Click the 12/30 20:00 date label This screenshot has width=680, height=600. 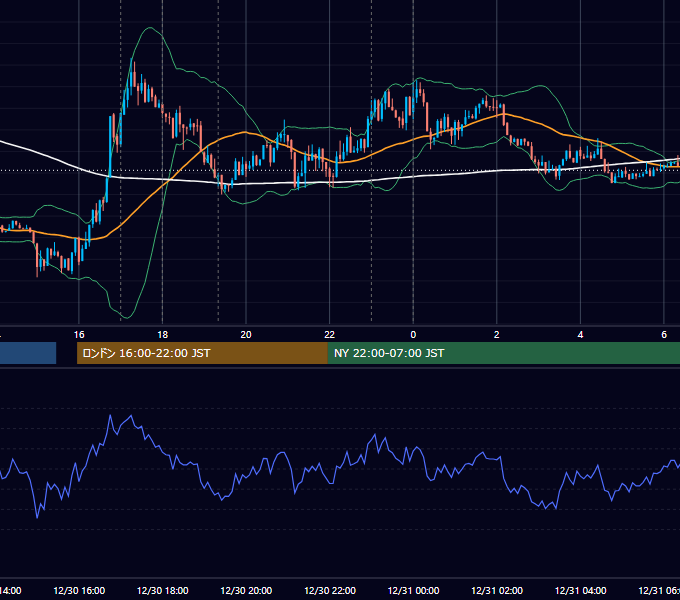point(246,590)
